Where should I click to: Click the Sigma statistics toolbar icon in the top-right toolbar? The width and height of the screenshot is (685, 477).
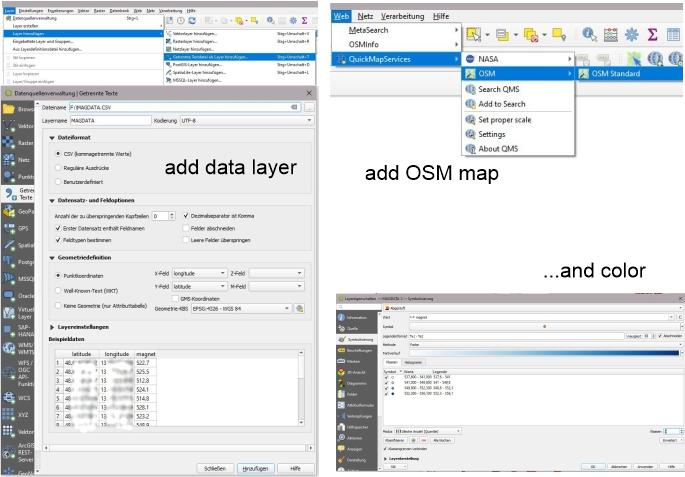(x=652, y=34)
